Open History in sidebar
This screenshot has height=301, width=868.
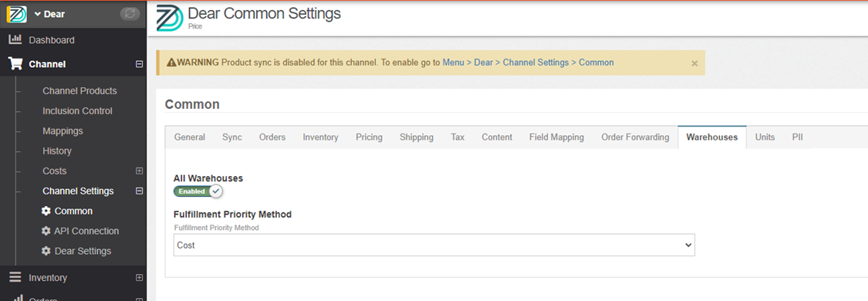point(57,151)
